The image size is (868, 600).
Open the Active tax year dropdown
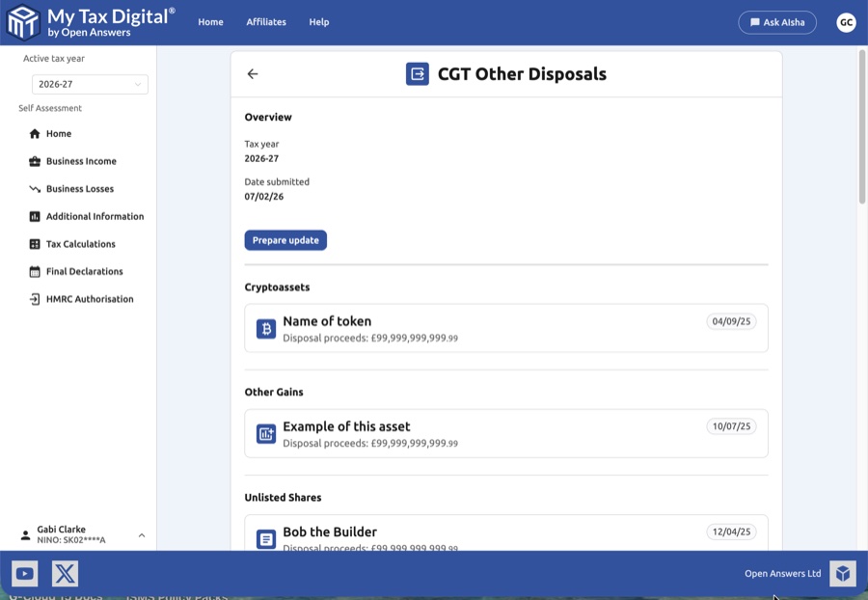90,84
